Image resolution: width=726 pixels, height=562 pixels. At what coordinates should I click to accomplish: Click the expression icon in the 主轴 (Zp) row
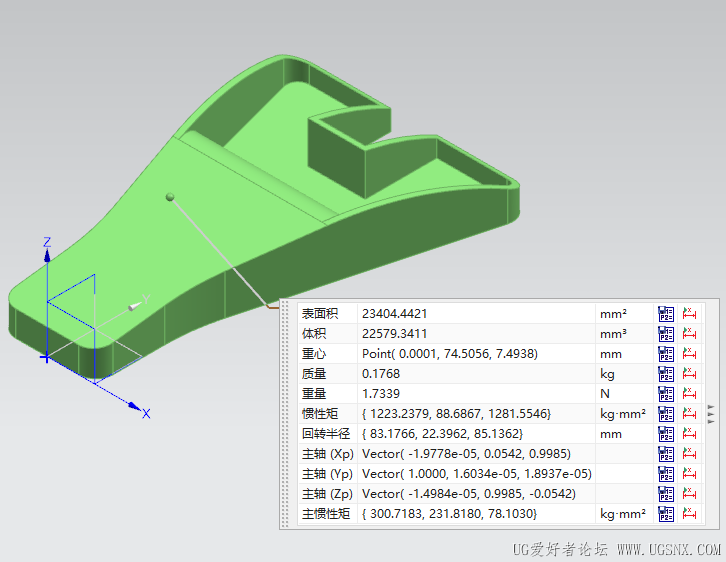[x=666, y=493]
